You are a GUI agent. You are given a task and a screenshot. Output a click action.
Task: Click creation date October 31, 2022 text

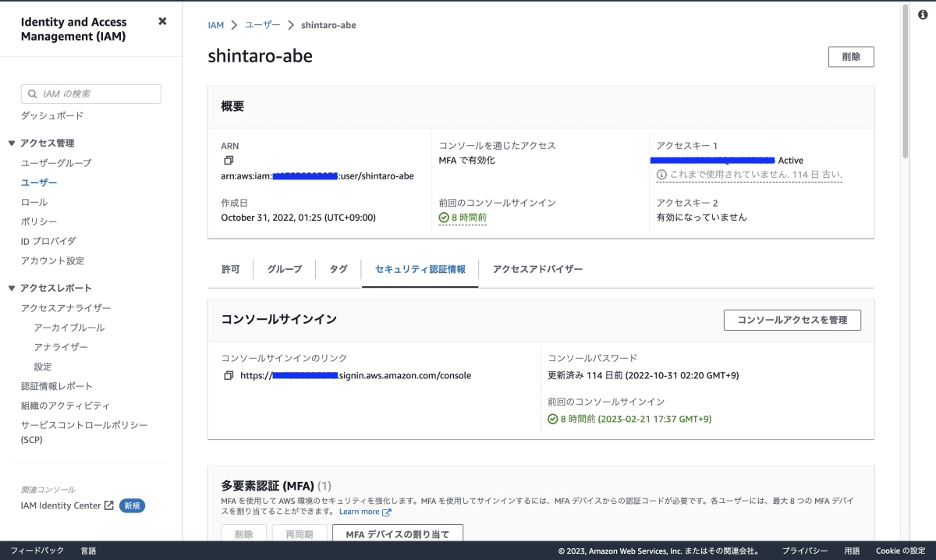[x=298, y=218]
